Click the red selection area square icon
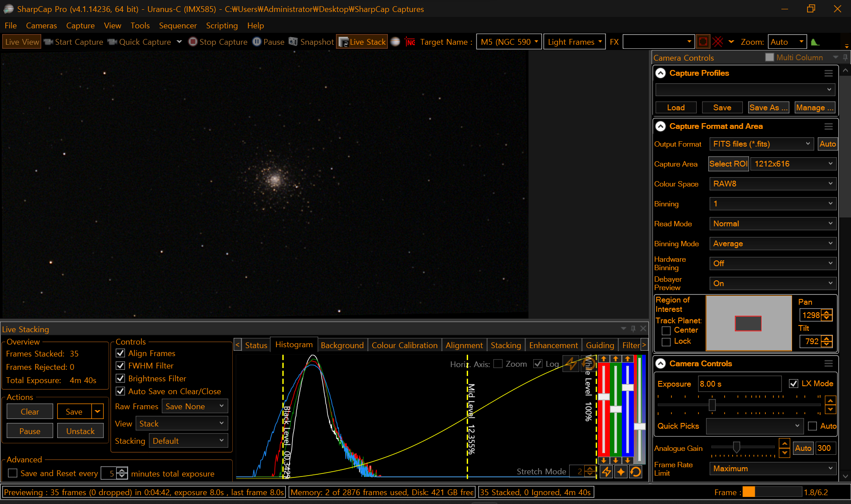 [x=703, y=42]
